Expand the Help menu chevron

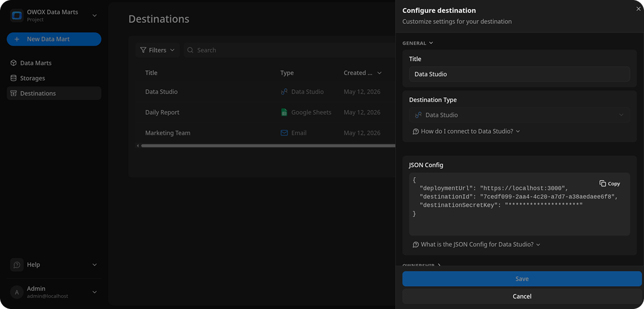[x=94, y=265]
